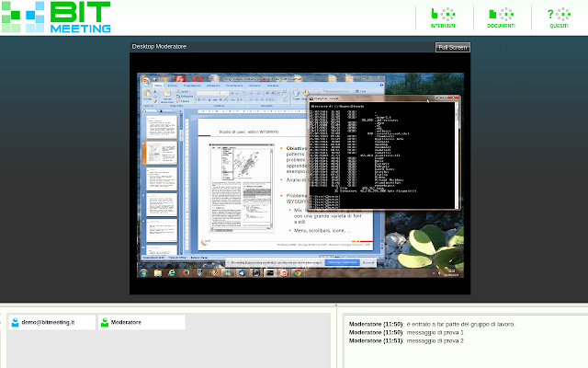
Task: Open the font name box in PowerPoint ribbon
Action: click(x=208, y=93)
